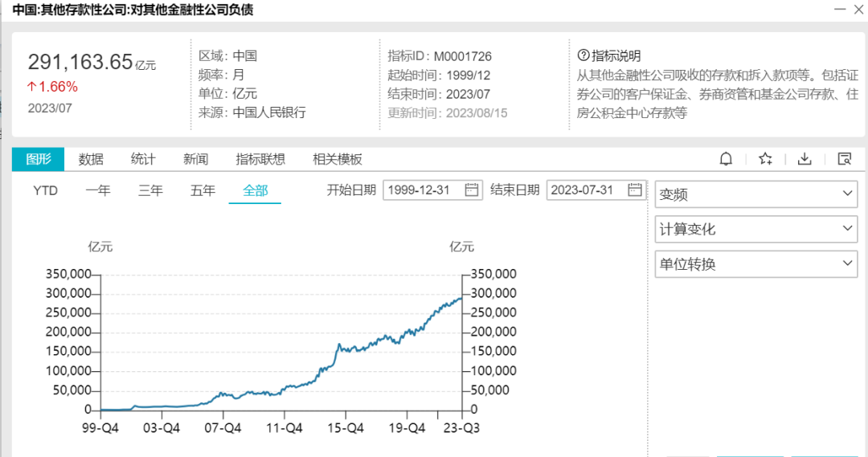The width and height of the screenshot is (868, 457).
Task: Open the search preview icon
Action: [844, 159]
